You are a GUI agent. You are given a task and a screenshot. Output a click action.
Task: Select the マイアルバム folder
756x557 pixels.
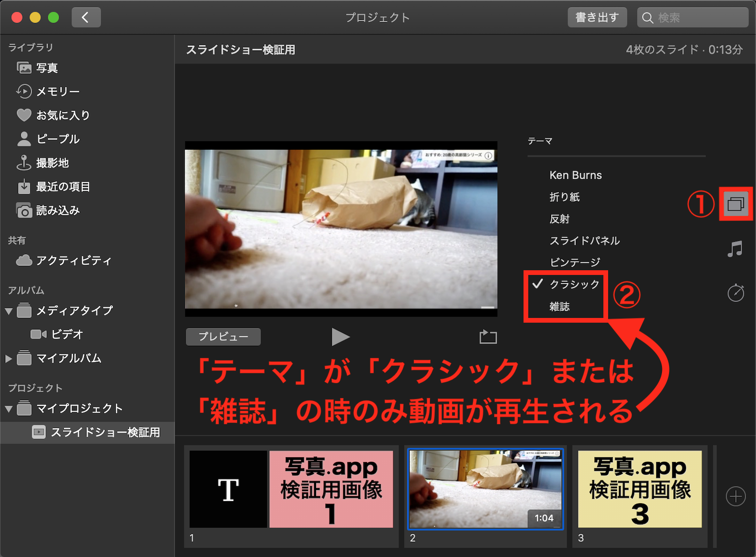click(59, 358)
